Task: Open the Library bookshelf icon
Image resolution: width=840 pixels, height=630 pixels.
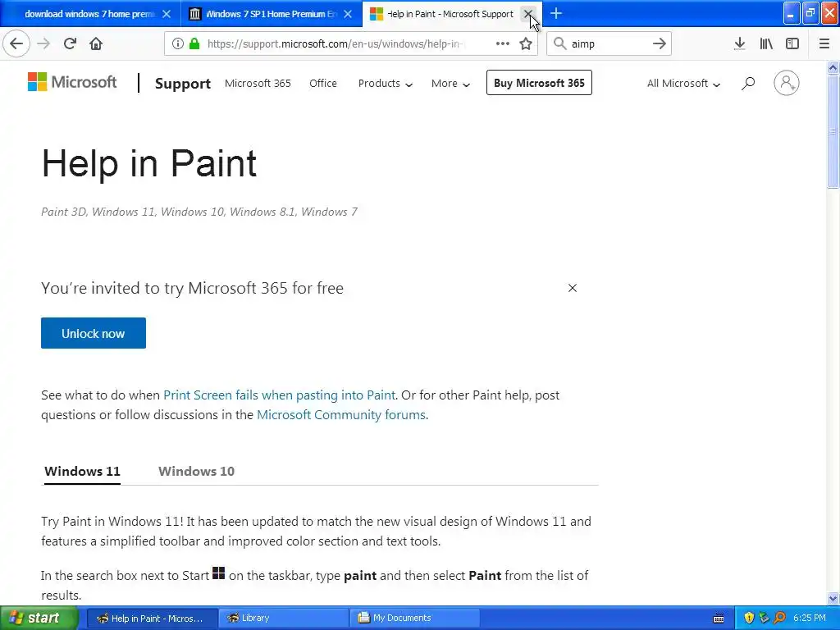Action: pos(766,43)
